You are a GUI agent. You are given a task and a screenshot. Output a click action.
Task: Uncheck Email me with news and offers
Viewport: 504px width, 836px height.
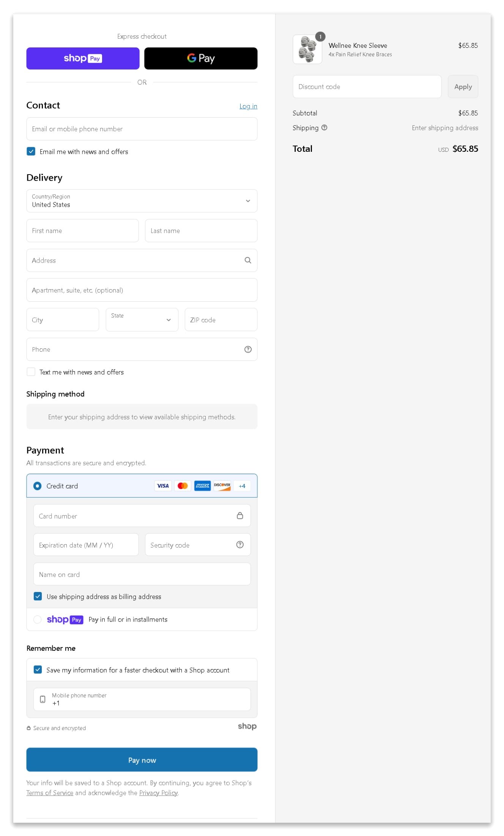click(x=31, y=151)
